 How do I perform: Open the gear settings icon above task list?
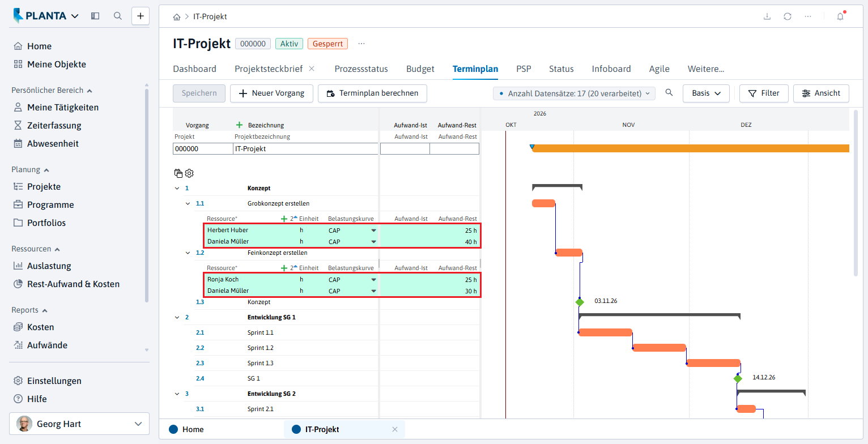pyautogui.click(x=189, y=173)
